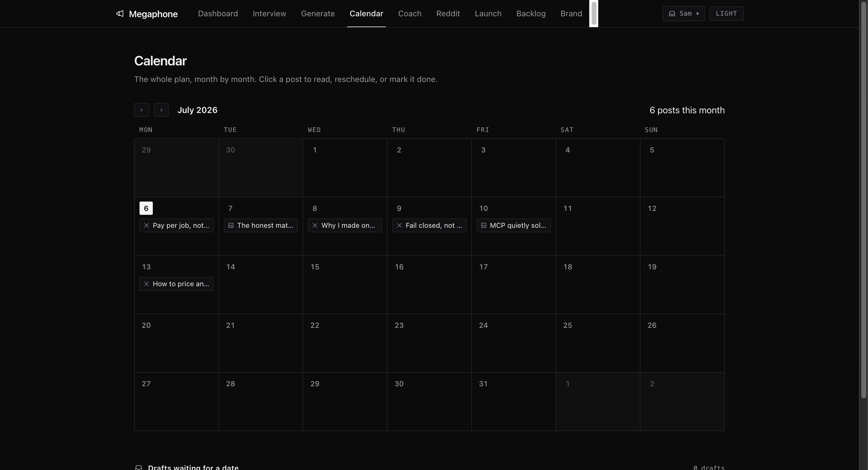Click the X icon on Why I made on post
The image size is (868, 470).
tap(315, 225)
